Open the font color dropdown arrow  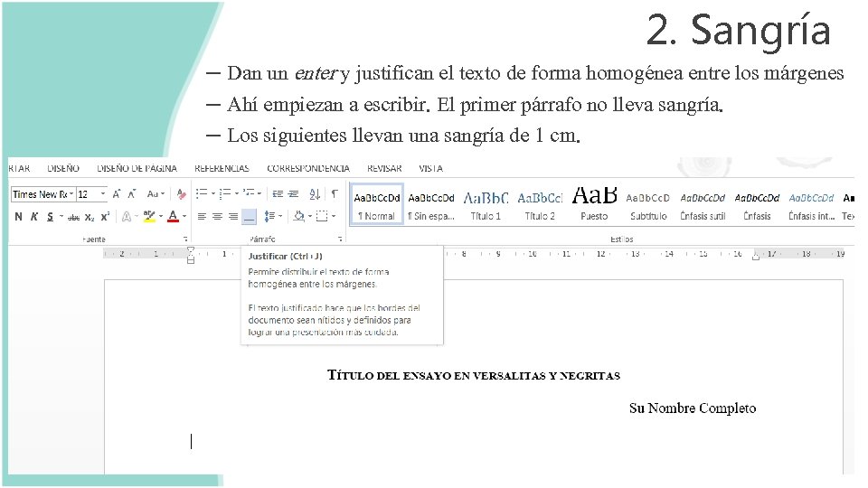(x=184, y=216)
